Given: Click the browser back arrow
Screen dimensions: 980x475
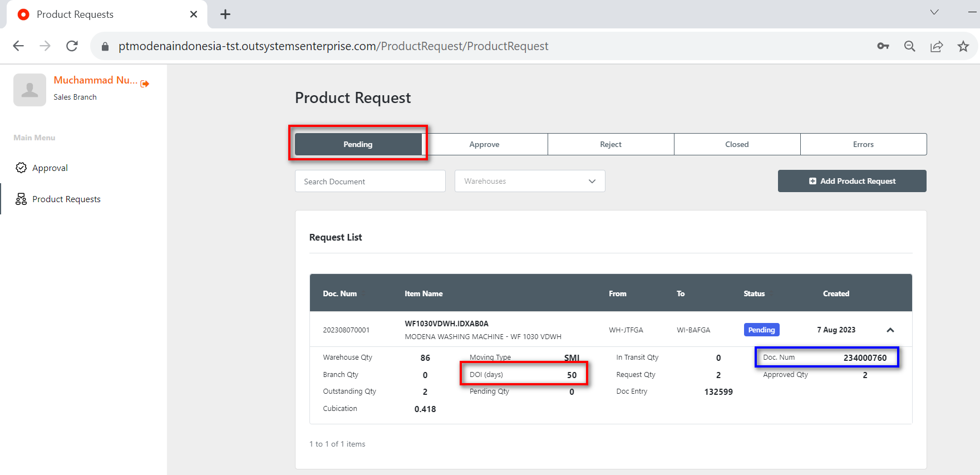Looking at the screenshot, I should (x=18, y=46).
